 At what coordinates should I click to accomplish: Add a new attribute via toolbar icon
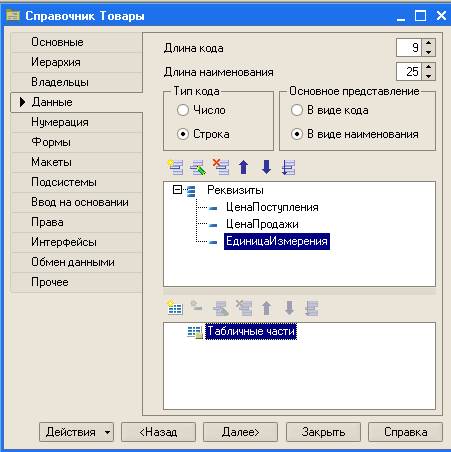coord(175,167)
